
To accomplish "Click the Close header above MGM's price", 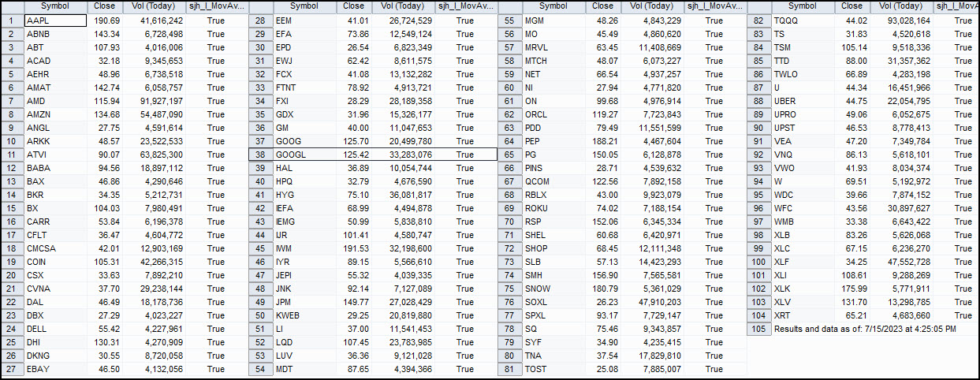I will (602, 7).
